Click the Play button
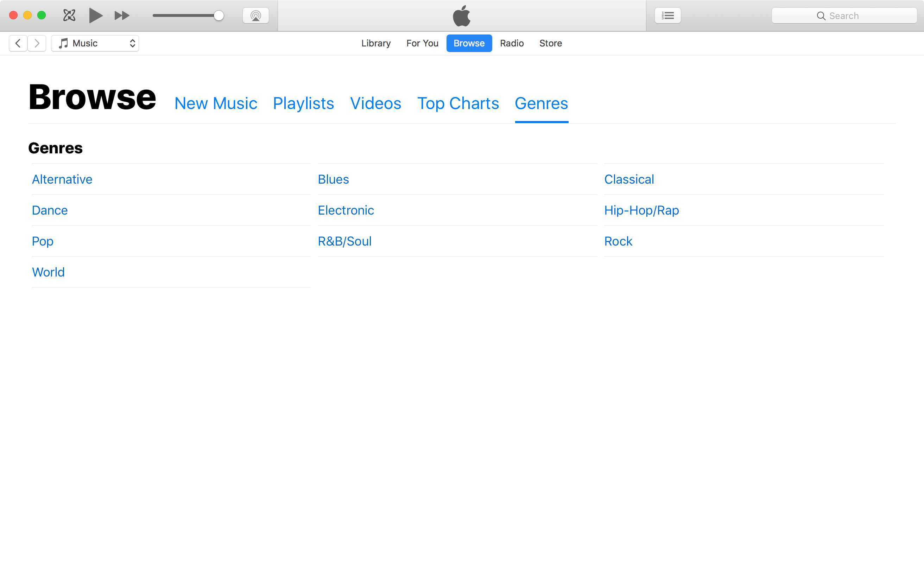 coord(96,15)
